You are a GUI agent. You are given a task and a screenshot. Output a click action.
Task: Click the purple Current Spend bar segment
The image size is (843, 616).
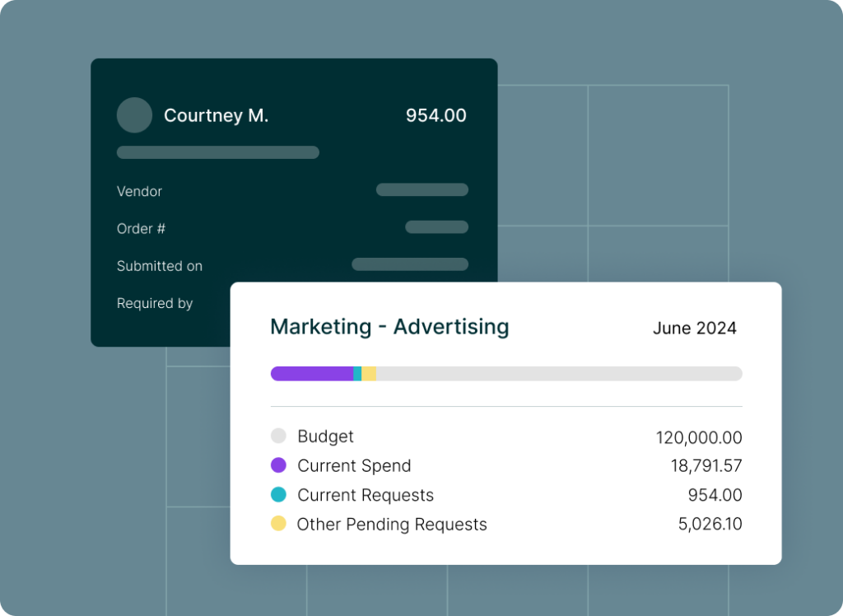312,373
